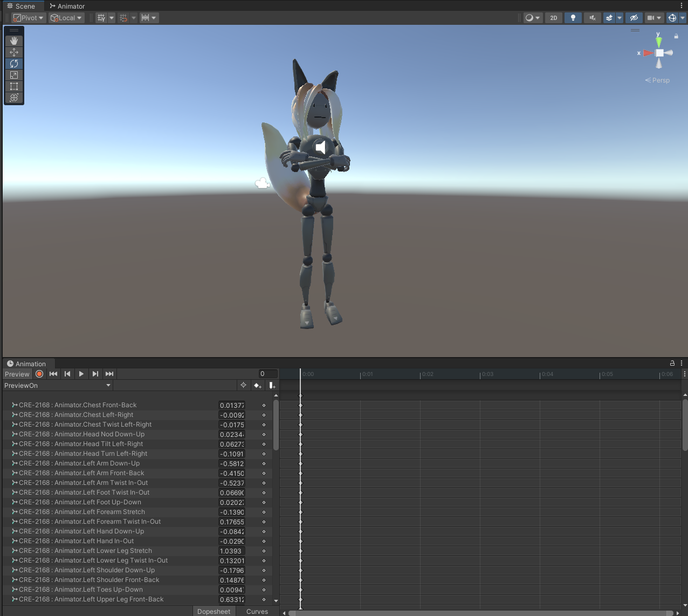Switch to Dopesheet view
The width and height of the screenshot is (688, 616).
click(x=214, y=611)
